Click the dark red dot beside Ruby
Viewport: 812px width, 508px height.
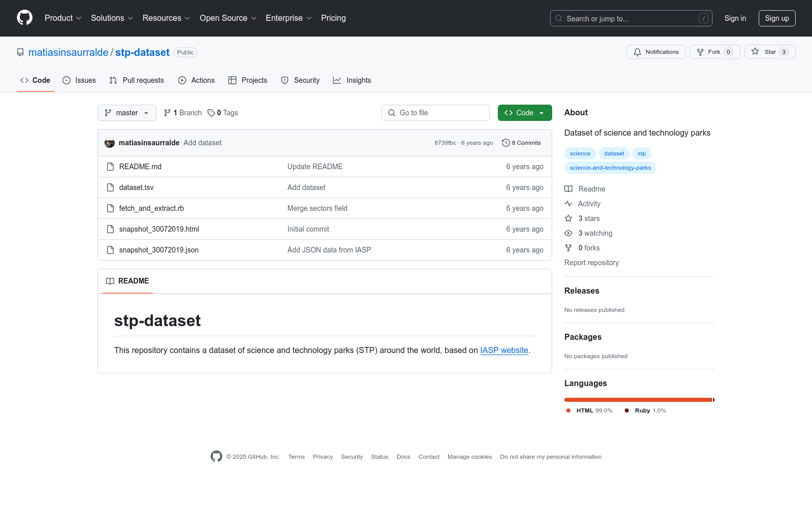627,410
